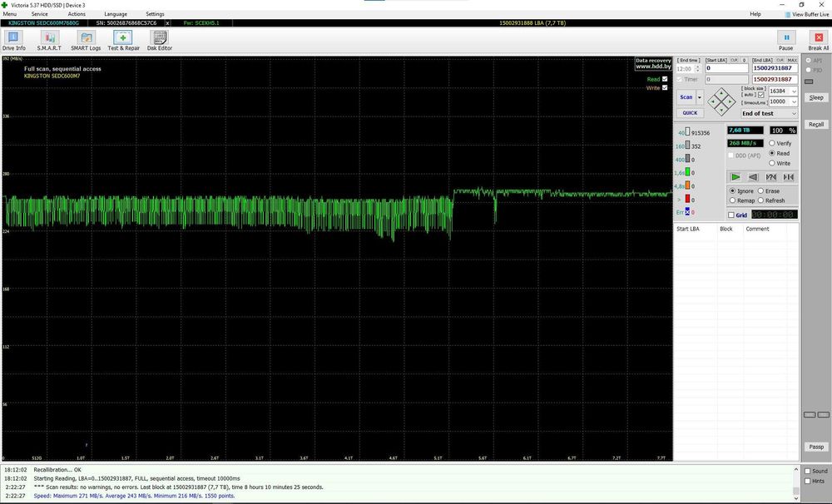Select the Verify radio button
The height and width of the screenshot is (504, 832).
tap(772, 143)
